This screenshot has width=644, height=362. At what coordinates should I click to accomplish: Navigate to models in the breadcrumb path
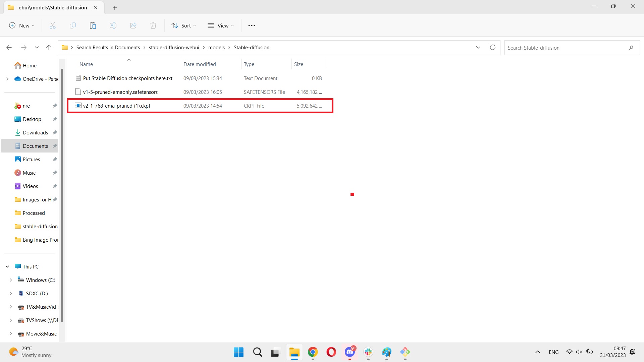[x=216, y=47]
